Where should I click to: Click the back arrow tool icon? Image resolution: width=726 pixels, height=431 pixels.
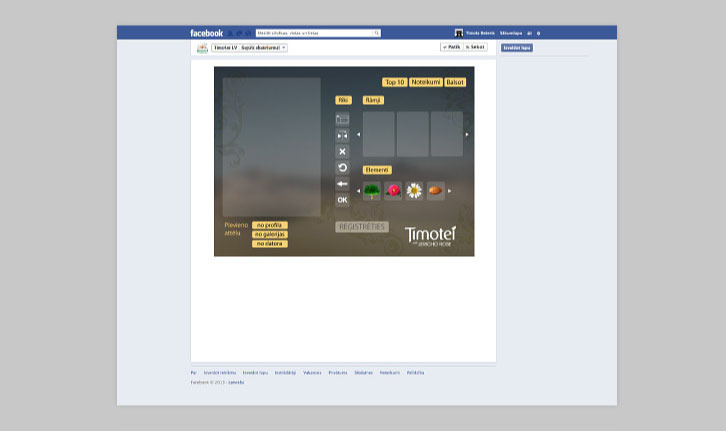(x=342, y=184)
